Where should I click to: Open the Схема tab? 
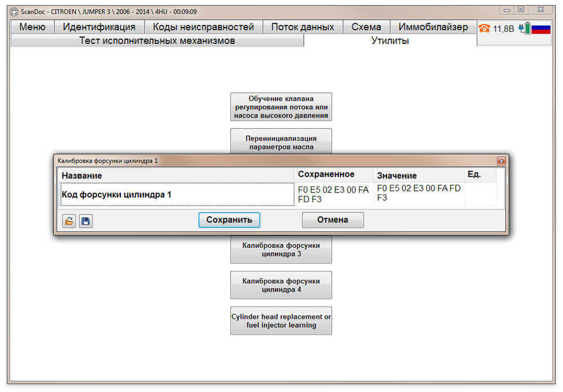[x=367, y=27]
